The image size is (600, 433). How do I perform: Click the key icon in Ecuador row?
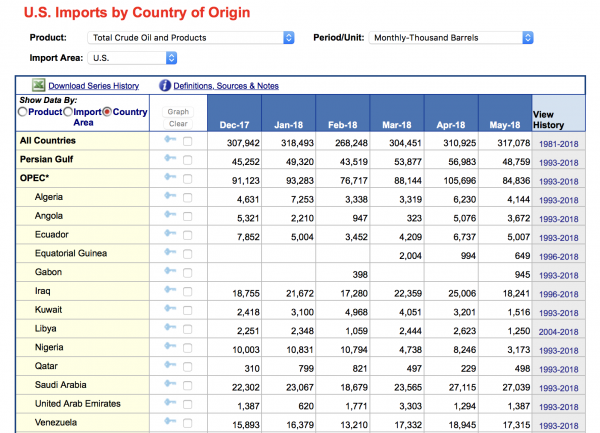point(170,233)
